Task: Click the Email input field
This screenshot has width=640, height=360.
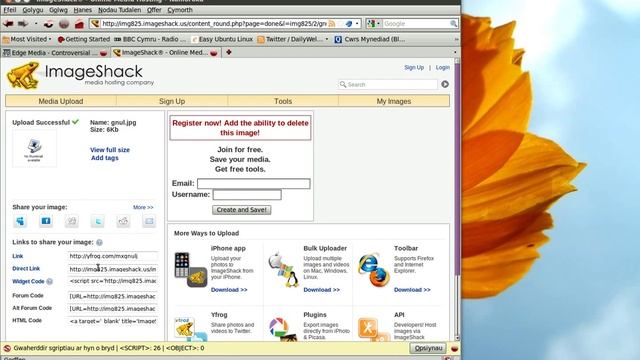Action: click(x=253, y=184)
